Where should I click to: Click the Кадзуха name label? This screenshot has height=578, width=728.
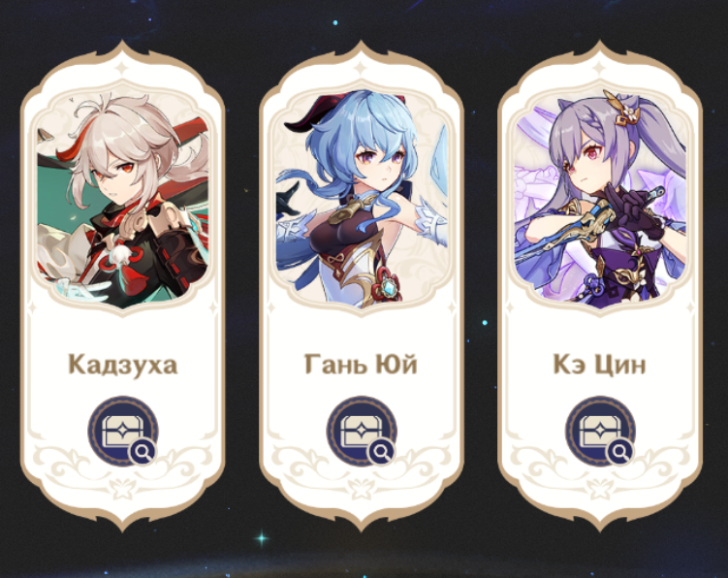point(123,365)
